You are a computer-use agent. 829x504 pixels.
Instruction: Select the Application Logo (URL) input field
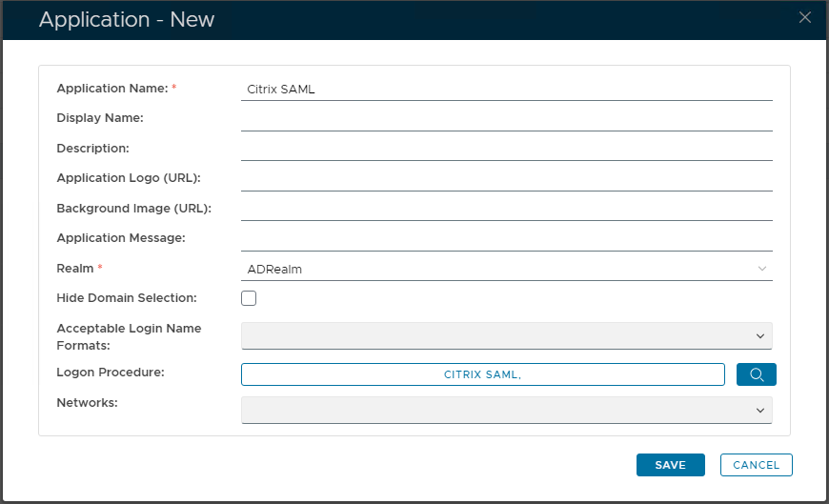point(506,179)
